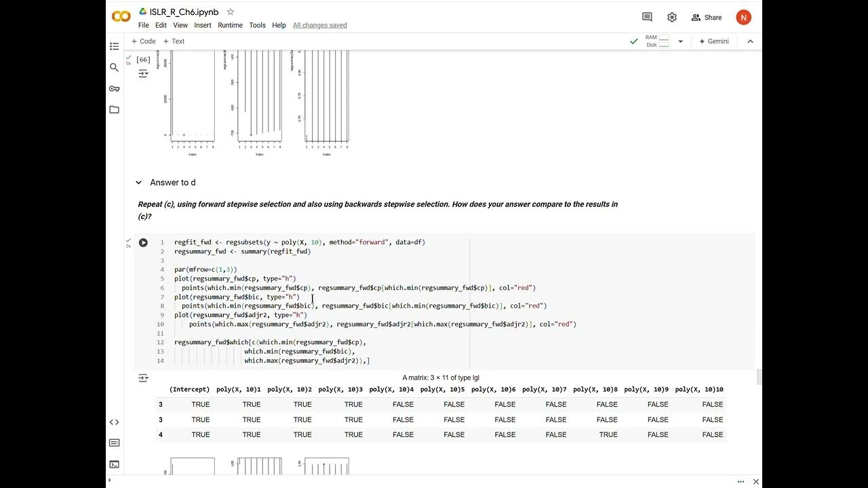Open the search panel in sidebar
868x488 pixels.
(114, 67)
